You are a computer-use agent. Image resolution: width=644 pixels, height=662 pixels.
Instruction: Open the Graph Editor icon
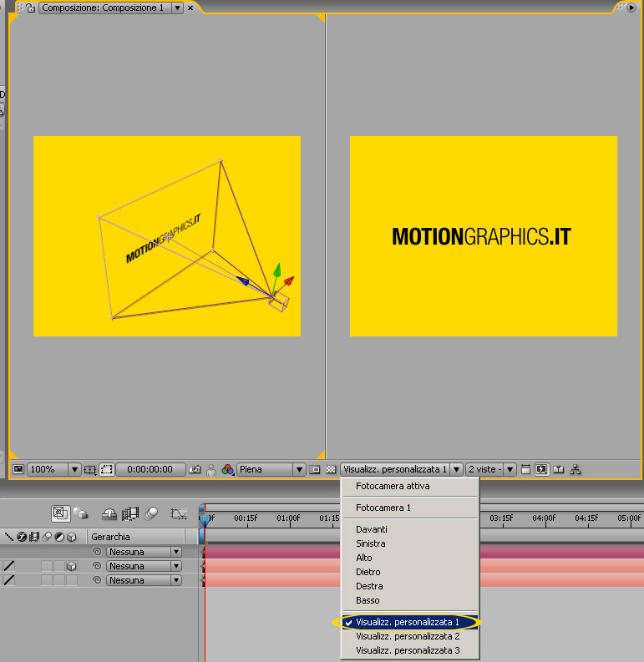coord(179,513)
